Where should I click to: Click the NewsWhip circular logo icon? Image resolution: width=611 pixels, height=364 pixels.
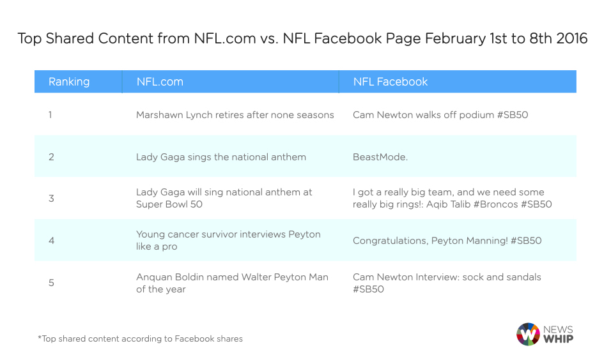[x=528, y=334]
